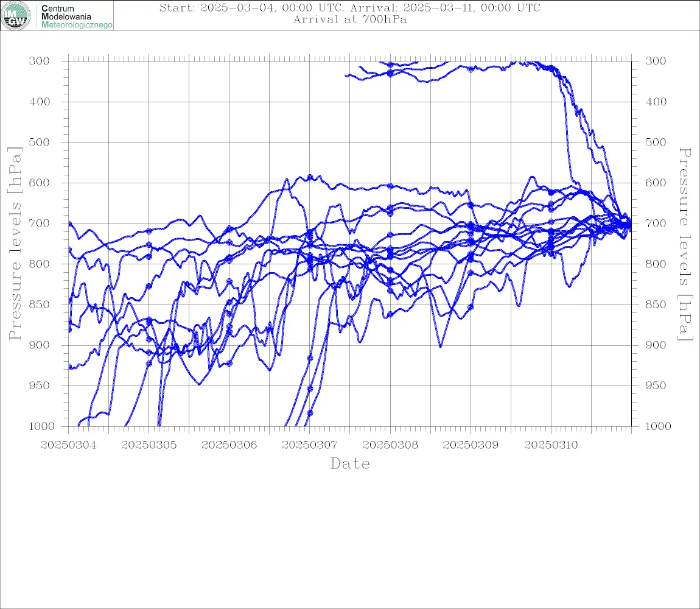700x609 pixels.
Task: Click the IMGW round logo
Action: tap(16, 16)
